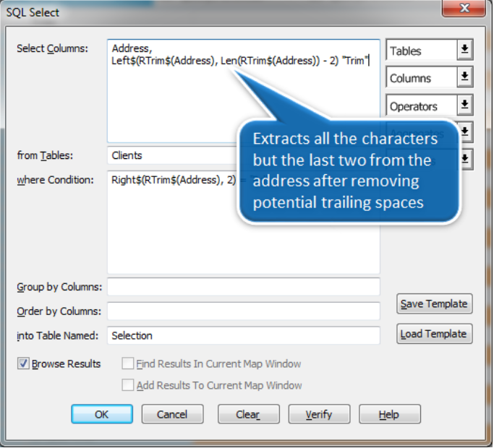This screenshot has height=448, width=494.
Task: Open the Operators dropdown menu
Action: pyautogui.click(x=465, y=105)
